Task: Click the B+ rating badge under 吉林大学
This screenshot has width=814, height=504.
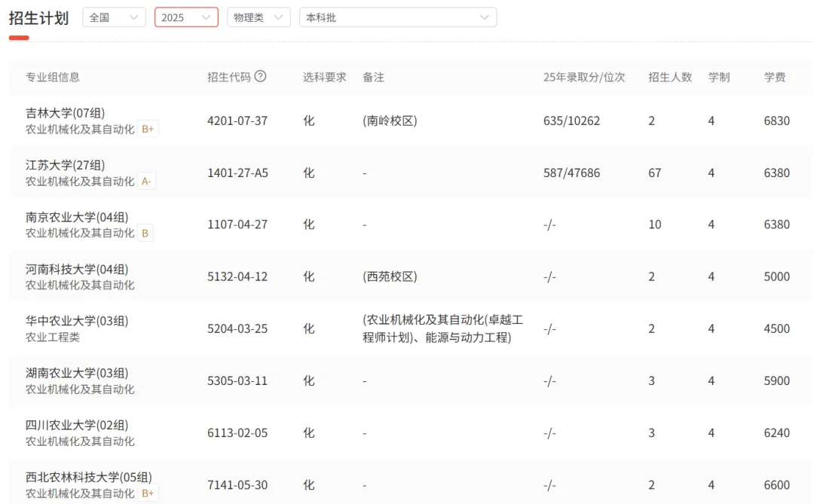Action: point(148,130)
